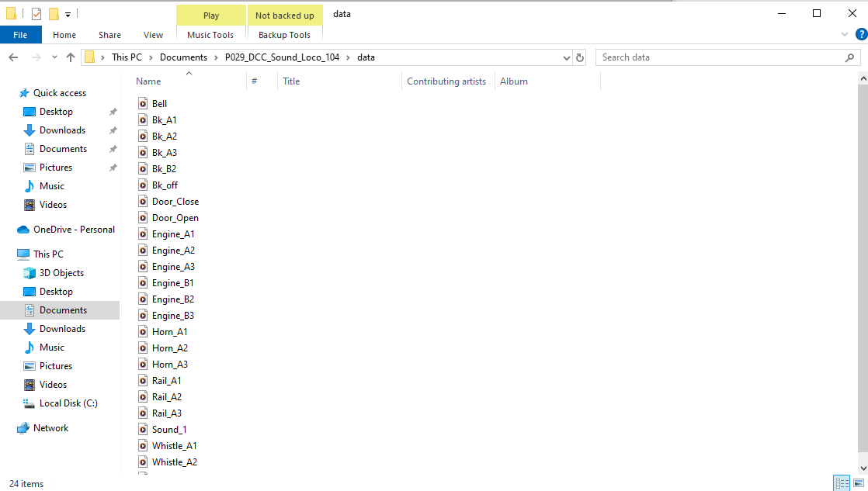
Task: Open Quick access star icon
Action: point(24,93)
